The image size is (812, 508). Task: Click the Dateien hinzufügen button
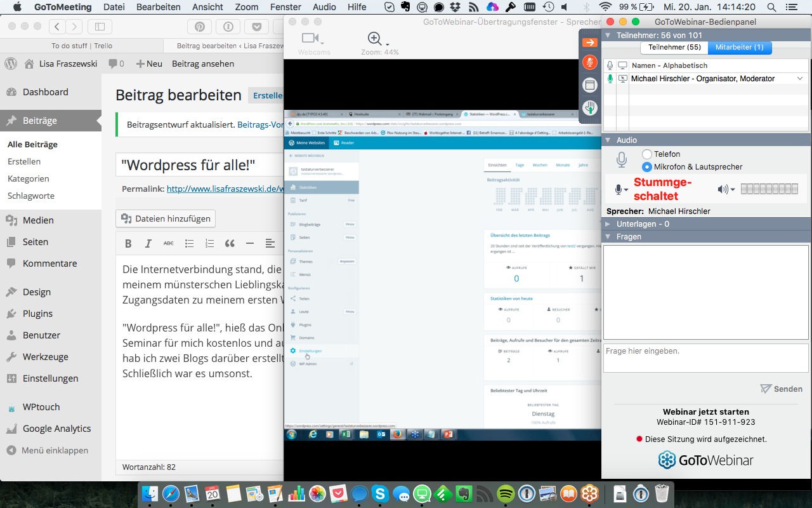pyautogui.click(x=166, y=218)
